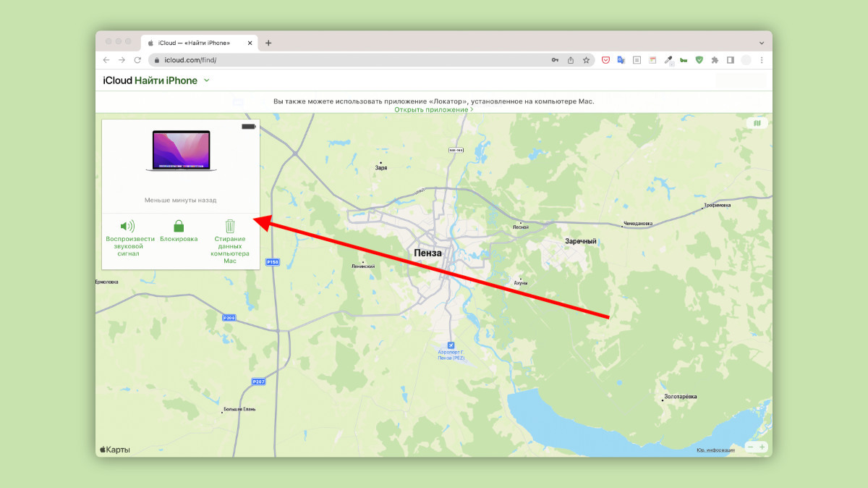The image size is (868, 488).
Task: Click the Меньше минуты назад status text
Action: coord(180,200)
